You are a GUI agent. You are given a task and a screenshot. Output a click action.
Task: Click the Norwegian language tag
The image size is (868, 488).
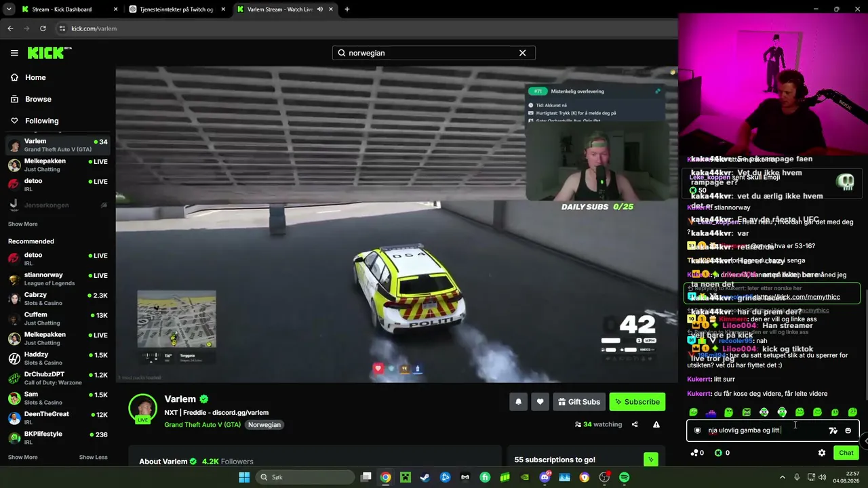click(264, 424)
